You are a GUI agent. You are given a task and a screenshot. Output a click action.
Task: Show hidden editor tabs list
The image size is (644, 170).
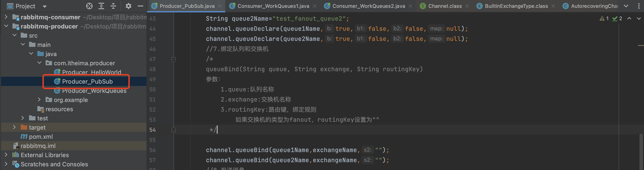[x=626, y=6]
